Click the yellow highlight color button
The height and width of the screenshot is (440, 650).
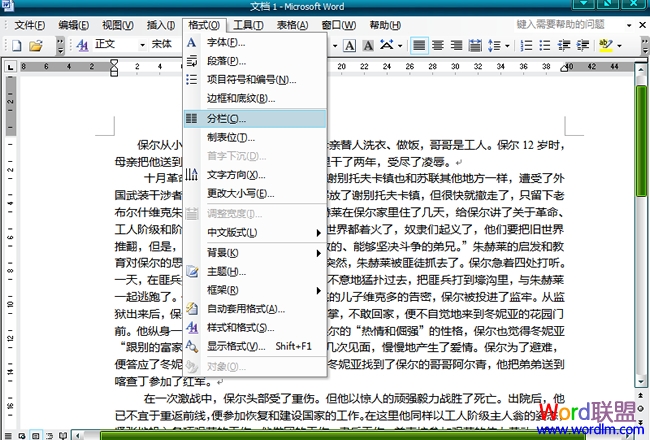click(604, 45)
